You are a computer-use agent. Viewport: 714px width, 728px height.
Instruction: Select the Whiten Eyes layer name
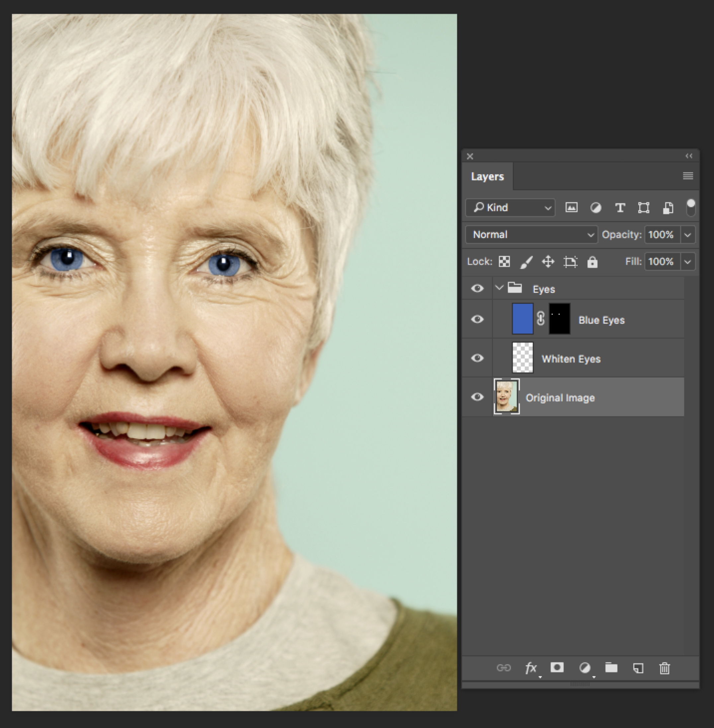[571, 359]
